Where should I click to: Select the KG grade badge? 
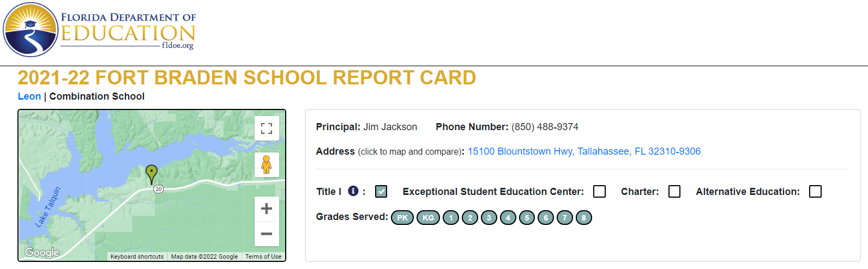429,218
